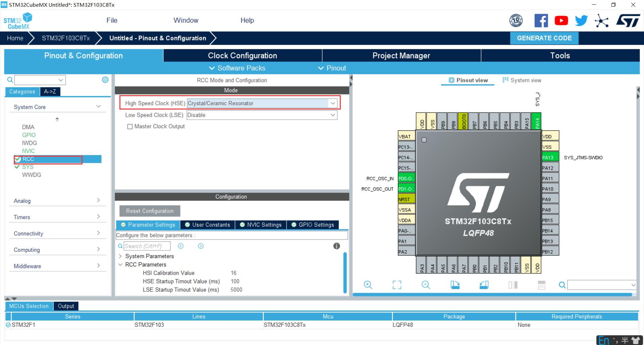Select the PD1-OSC_OUT pin on chip

(x=407, y=189)
